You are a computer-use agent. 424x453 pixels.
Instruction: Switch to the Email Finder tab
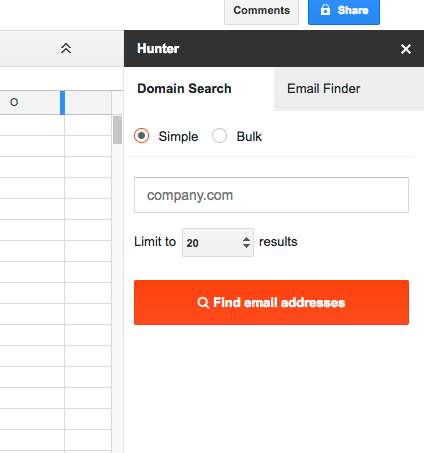pyautogui.click(x=349, y=89)
